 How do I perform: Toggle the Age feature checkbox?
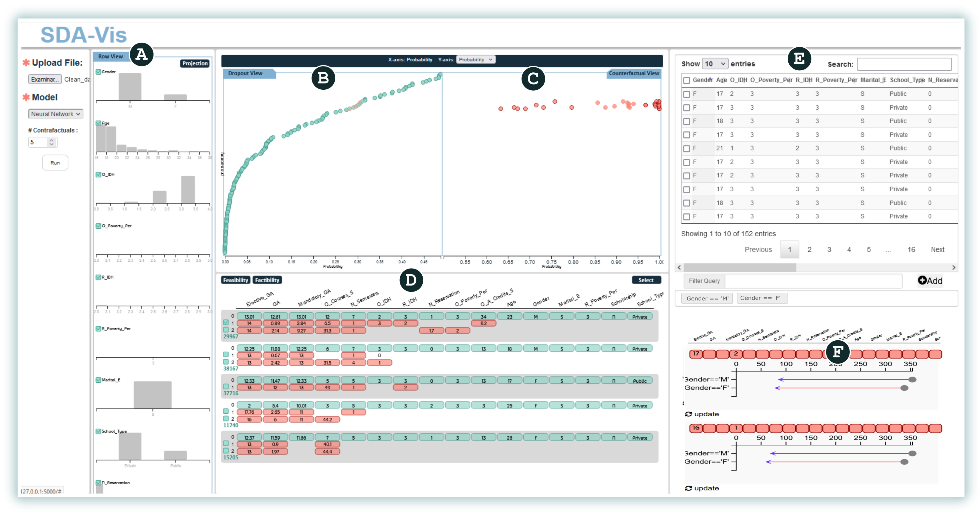coord(99,123)
